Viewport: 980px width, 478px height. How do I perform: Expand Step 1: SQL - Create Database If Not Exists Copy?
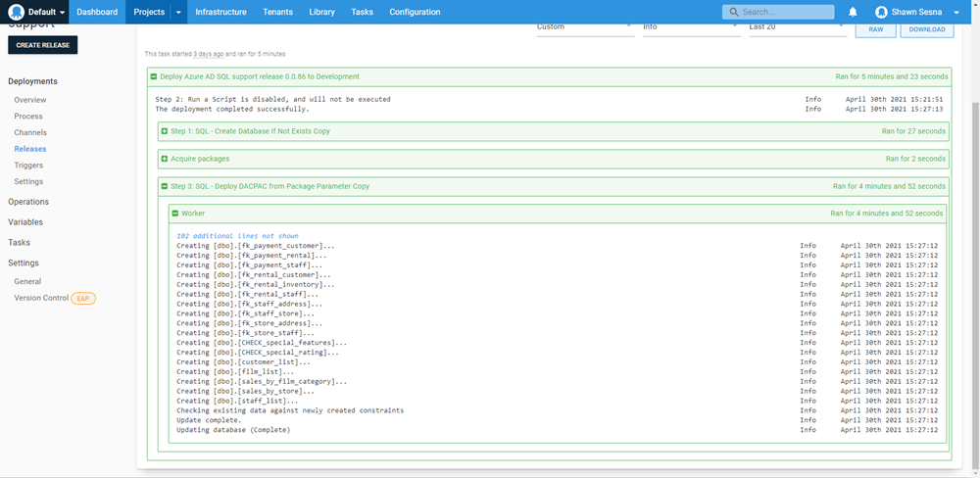[165, 131]
